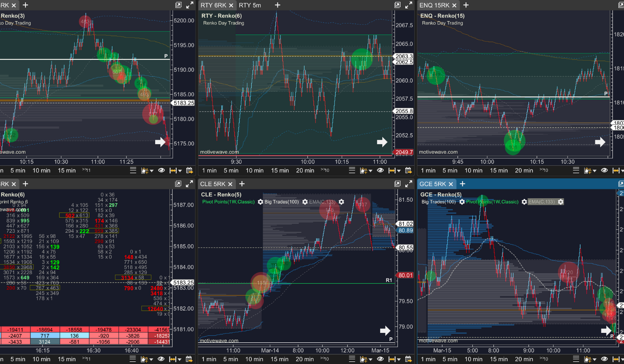Click bar spacing icon in CLE panel
This screenshot has height=364, width=624.
pyautogui.click(x=392, y=359)
